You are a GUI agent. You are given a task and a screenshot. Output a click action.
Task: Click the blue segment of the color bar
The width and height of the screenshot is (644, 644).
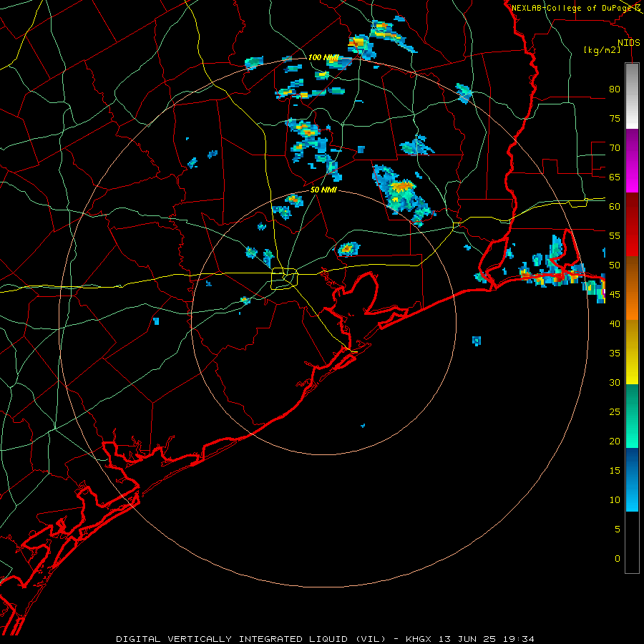632,479
